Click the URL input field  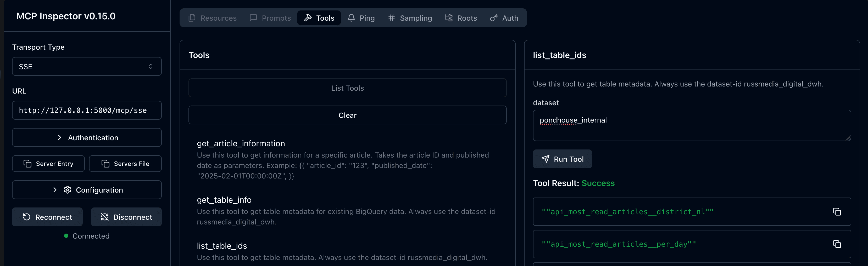click(87, 110)
